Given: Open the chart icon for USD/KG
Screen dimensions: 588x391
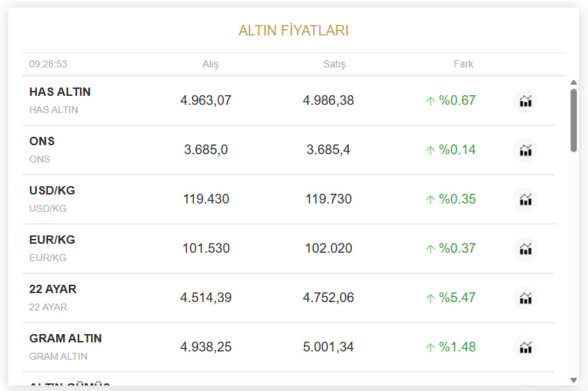Looking at the screenshot, I should 525,199.
